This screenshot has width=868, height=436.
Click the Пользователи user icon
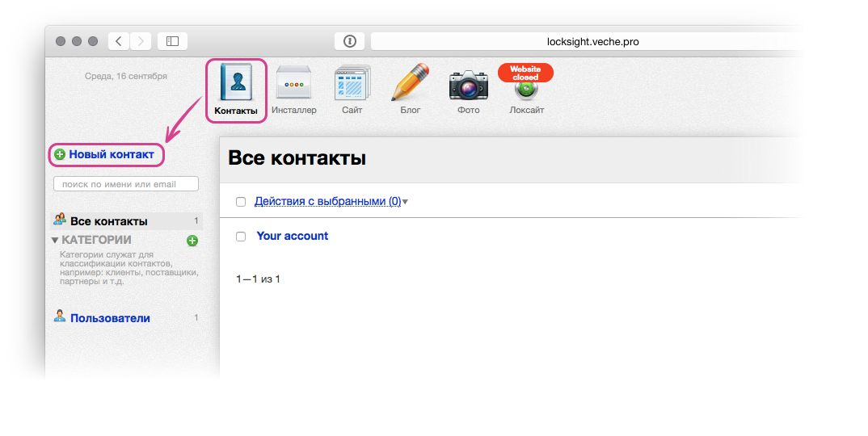click(x=60, y=317)
